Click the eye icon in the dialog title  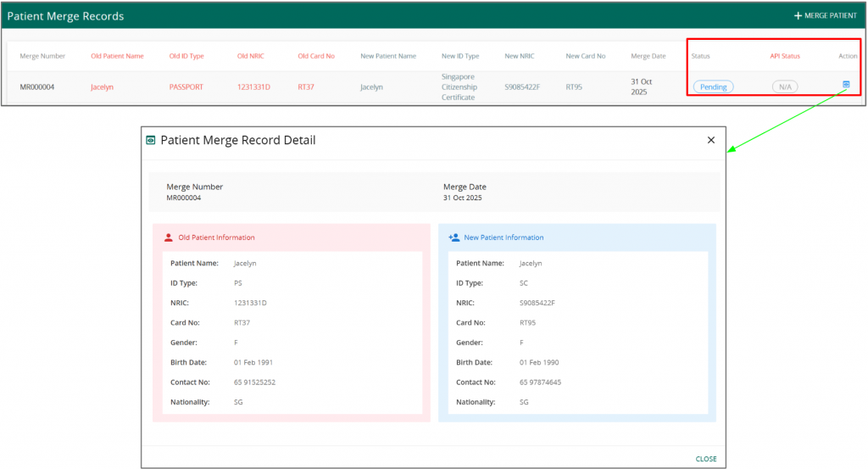coord(151,141)
